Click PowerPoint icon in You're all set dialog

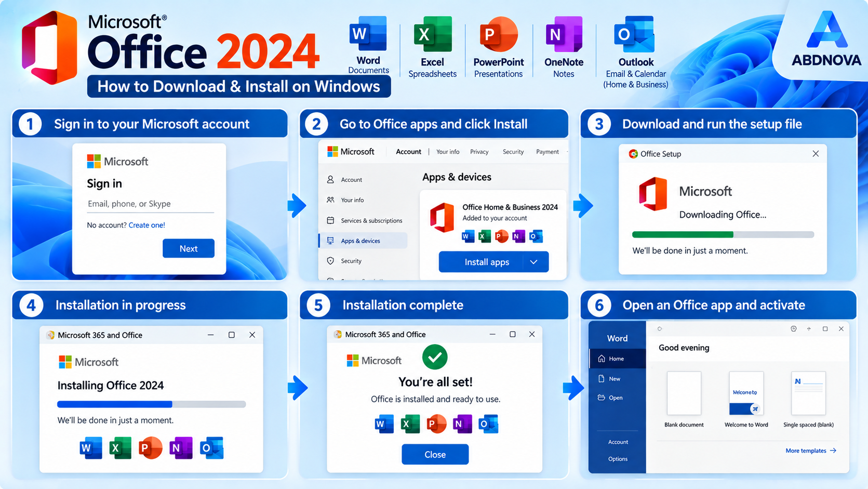[436, 424]
